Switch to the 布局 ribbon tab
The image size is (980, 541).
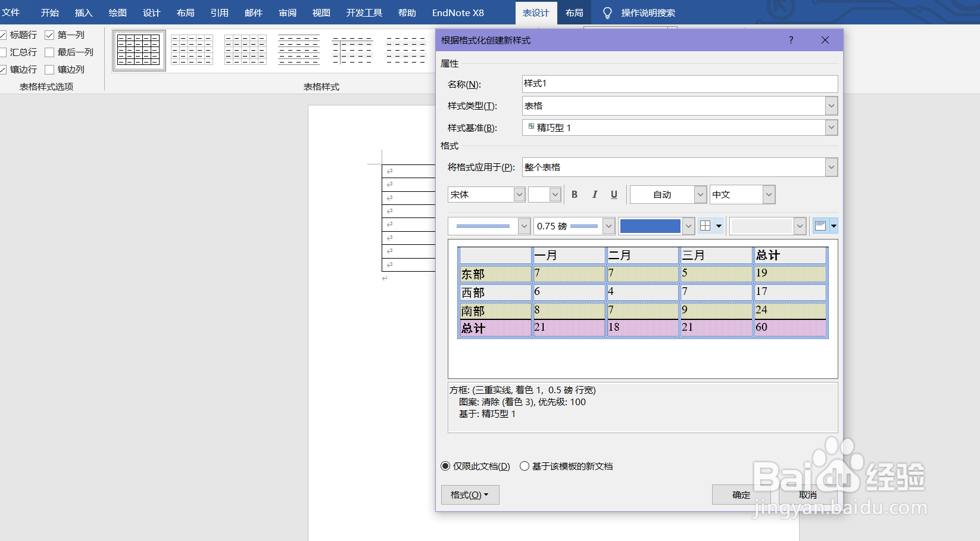click(x=573, y=13)
